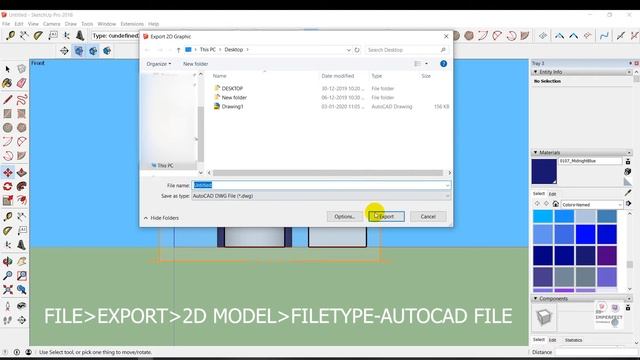
Task: Open the Organize dropdown
Action: tap(159, 64)
